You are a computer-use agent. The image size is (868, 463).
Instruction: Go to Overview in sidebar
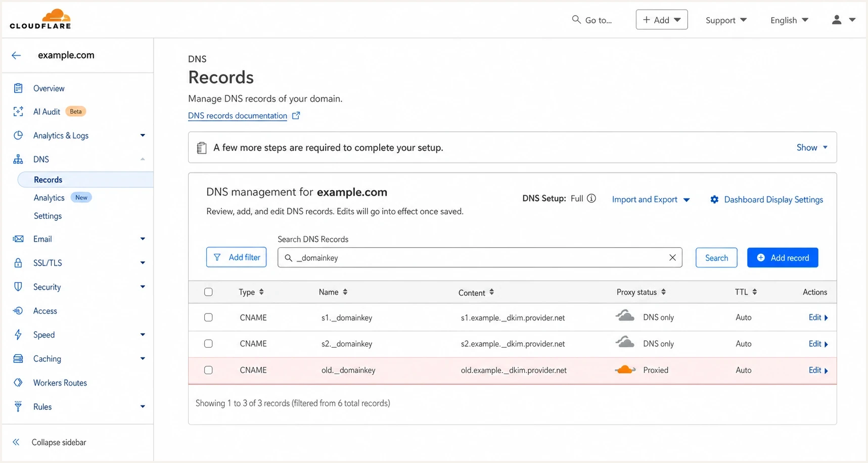click(x=49, y=88)
